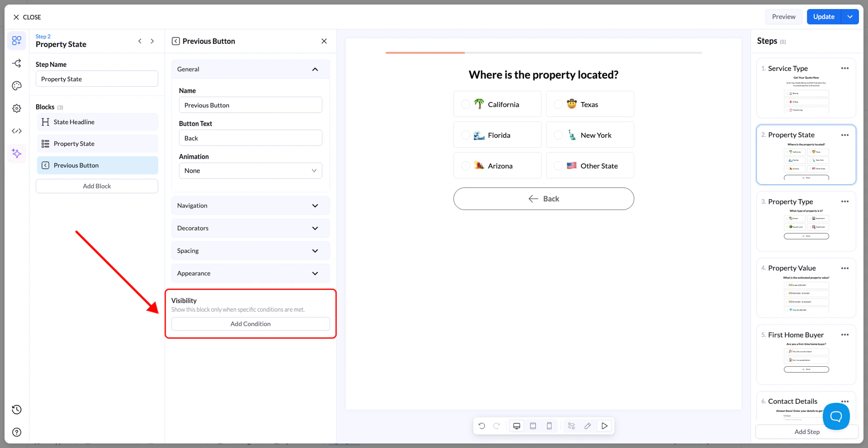The width and height of the screenshot is (868, 448).
Task: Click the redo icon in bottom toolbar
Action: [x=496, y=426]
